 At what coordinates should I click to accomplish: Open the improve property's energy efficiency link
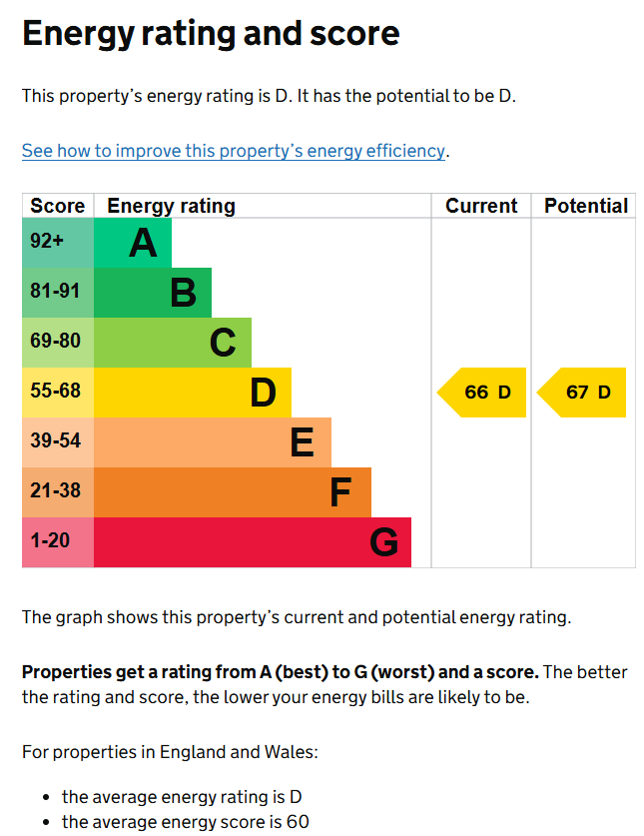coord(233,151)
